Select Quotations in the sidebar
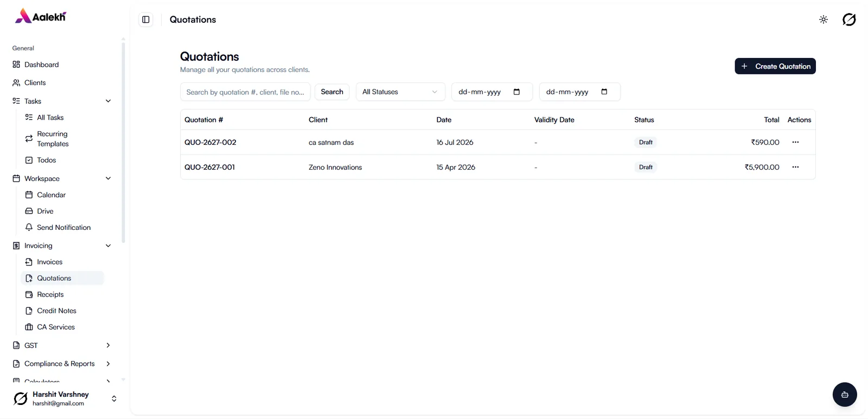This screenshot has height=419, width=868. [62, 279]
